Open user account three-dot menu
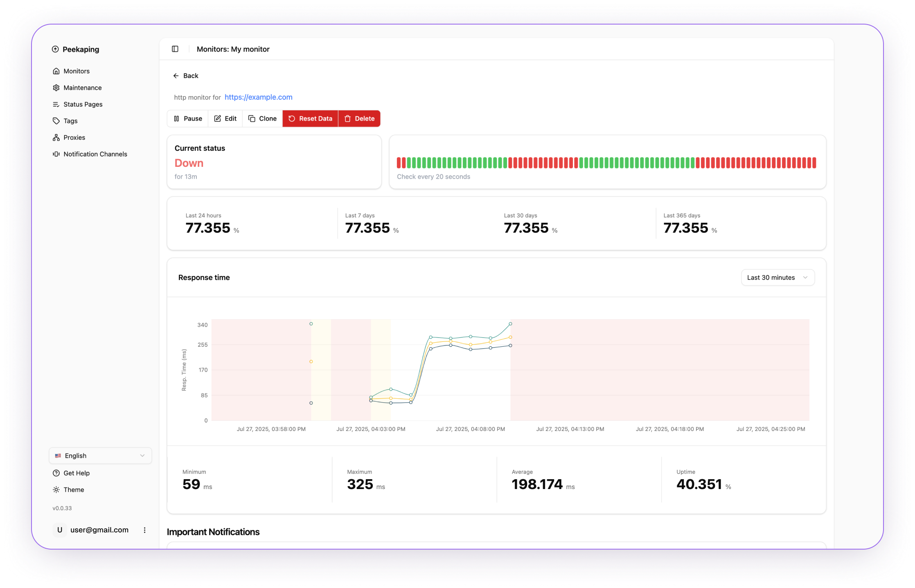The width and height of the screenshot is (915, 588). [144, 530]
